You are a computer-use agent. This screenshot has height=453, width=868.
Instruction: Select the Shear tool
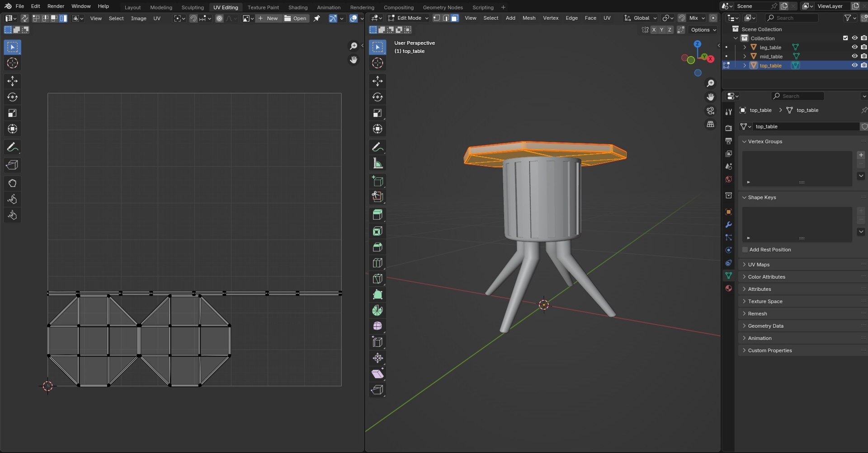tap(377, 374)
